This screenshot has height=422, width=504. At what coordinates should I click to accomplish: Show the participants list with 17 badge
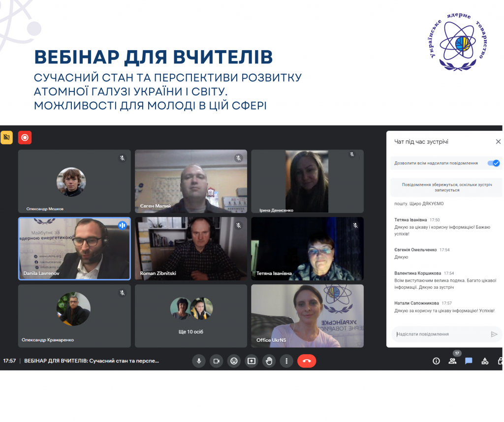tap(452, 361)
